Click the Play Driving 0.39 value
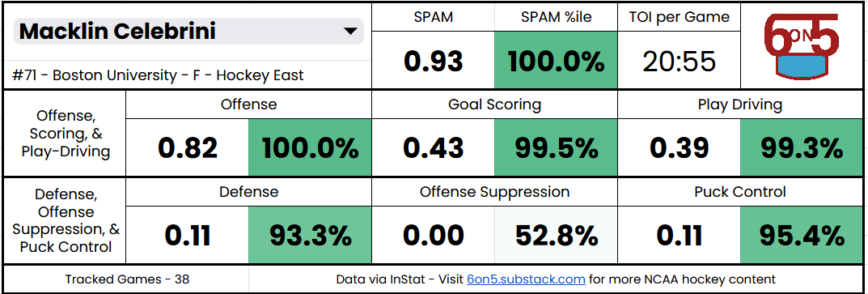The height and width of the screenshot is (294, 868). tap(679, 147)
